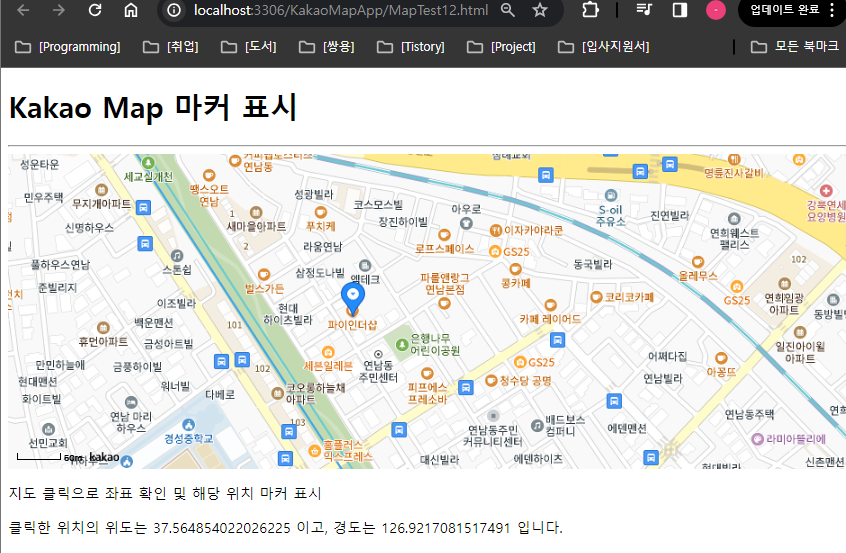Click the 푸치케 cafe icon
846x553 pixels.
pyautogui.click(x=320, y=213)
